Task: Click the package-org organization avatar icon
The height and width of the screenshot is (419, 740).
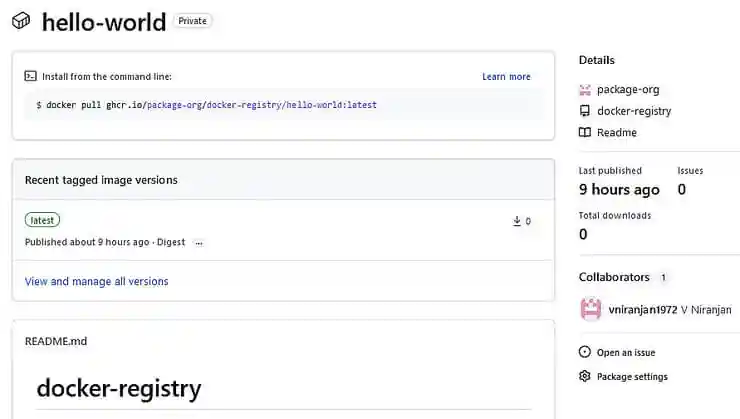Action: 585,90
